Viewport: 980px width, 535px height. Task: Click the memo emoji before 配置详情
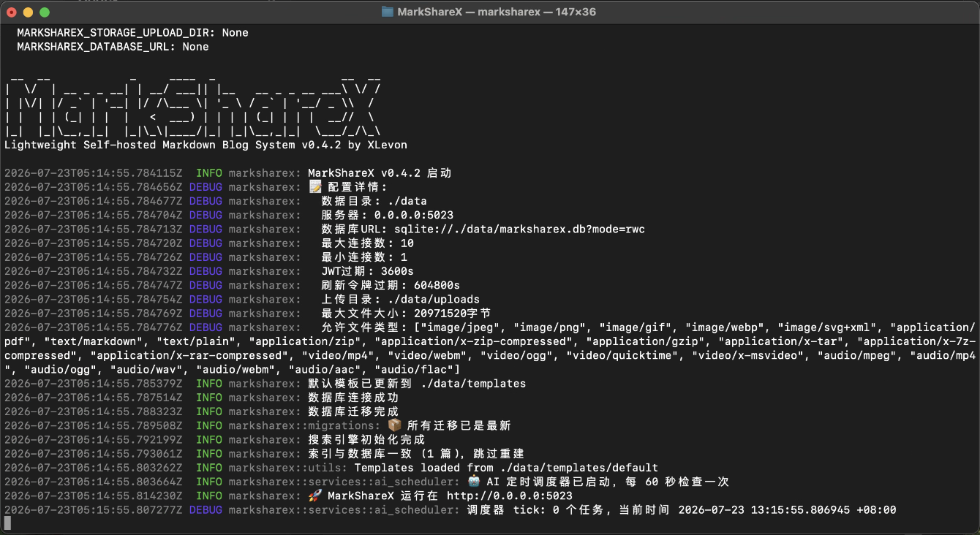click(315, 187)
